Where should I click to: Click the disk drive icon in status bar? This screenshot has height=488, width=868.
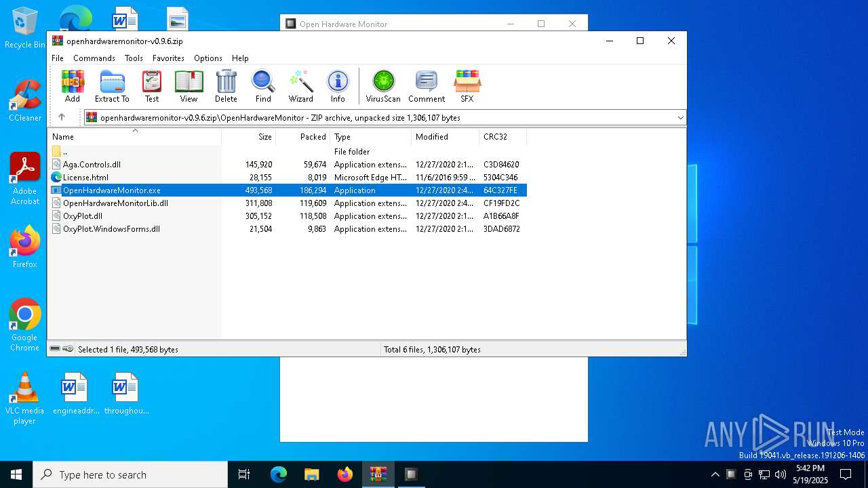55,349
